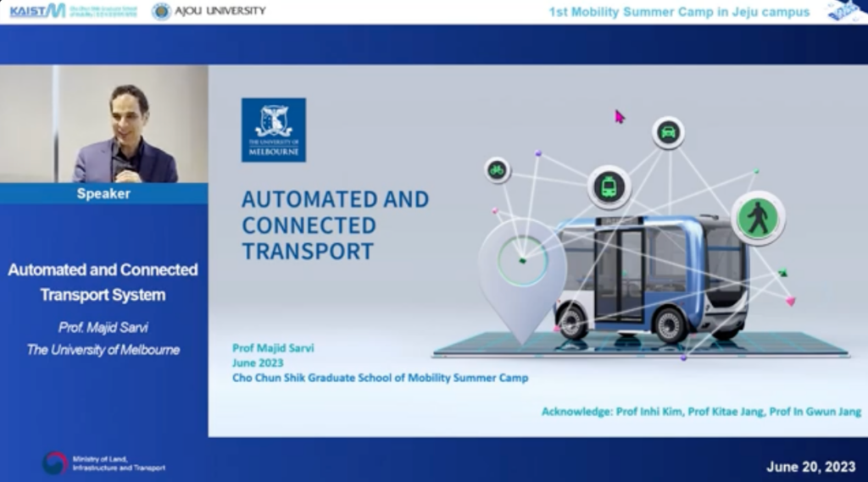Click the bicycle icon in the network graphic
The height and width of the screenshot is (482, 868).
pos(498,170)
